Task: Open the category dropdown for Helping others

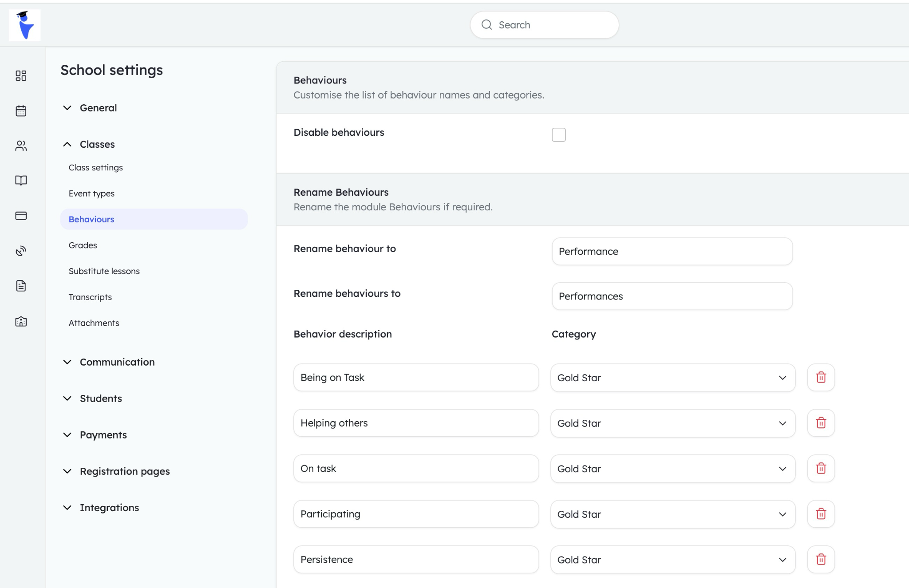Action: [x=783, y=423]
